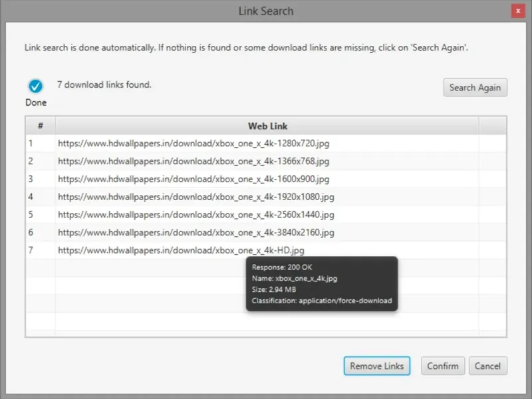
Task: Click row number 7 cell
Action: point(41,251)
